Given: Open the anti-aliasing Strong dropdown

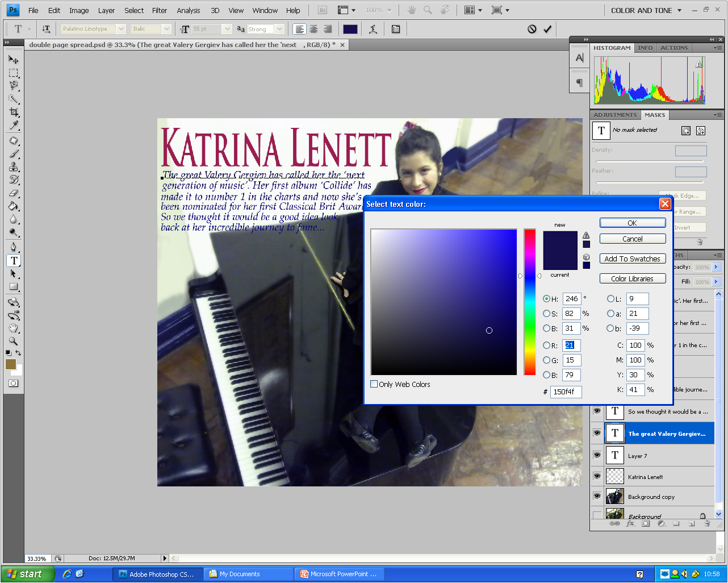Looking at the screenshot, I should 279,29.
